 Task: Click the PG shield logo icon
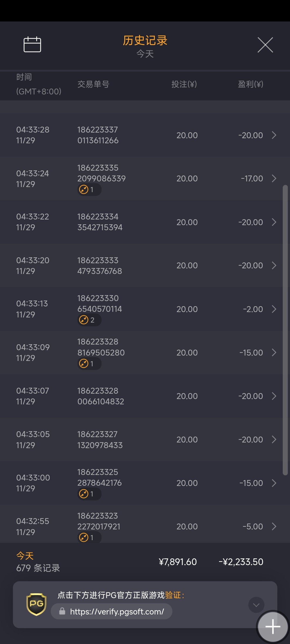36,604
